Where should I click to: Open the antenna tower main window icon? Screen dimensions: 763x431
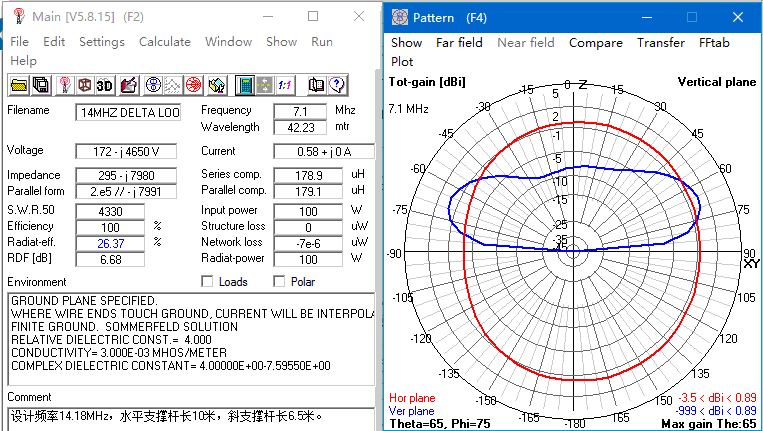(x=64, y=85)
